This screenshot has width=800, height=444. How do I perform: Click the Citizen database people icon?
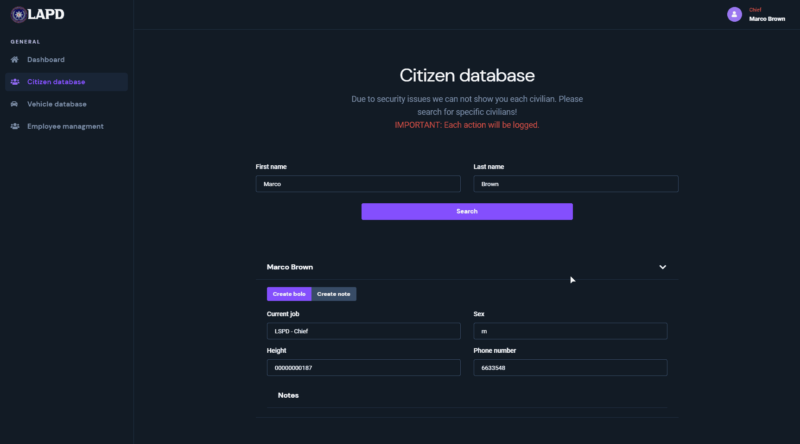(x=15, y=82)
